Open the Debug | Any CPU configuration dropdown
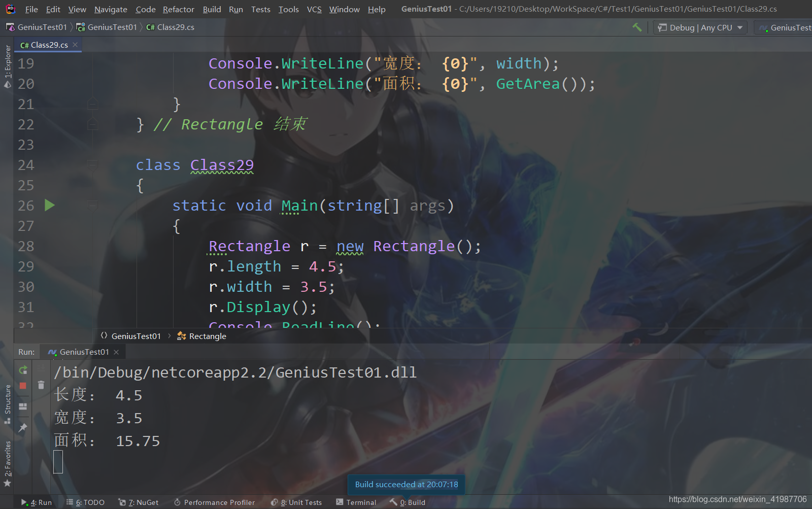Image resolution: width=812 pixels, height=509 pixels. click(700, 27)
